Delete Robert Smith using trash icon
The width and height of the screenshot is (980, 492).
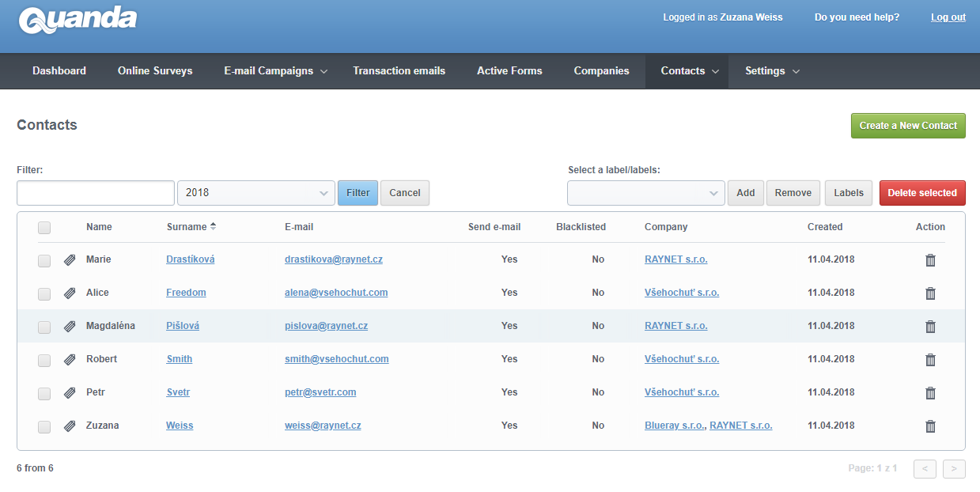point(930,360)
